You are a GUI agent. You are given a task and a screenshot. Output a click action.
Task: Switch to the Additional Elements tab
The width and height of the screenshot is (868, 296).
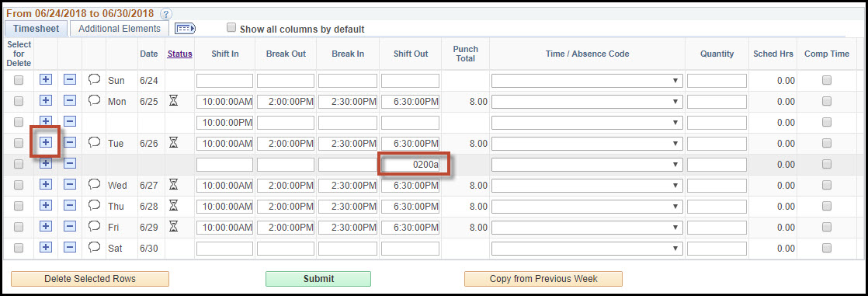click(x=120, y=29)
